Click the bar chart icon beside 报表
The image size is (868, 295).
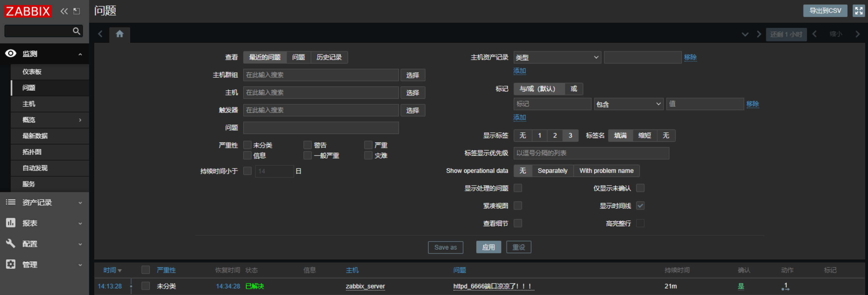(x=11, y=223)
